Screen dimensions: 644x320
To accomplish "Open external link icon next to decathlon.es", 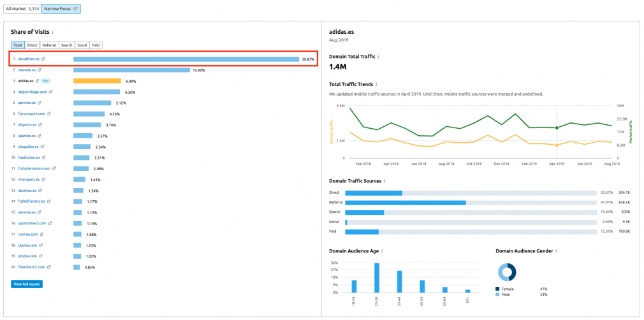I will point(43,59).
